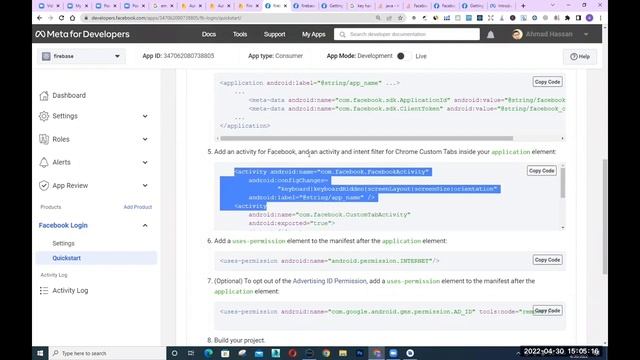
Task: Click Copy Code for INTERNET permission snippet
Action: (x=547, y=260)
